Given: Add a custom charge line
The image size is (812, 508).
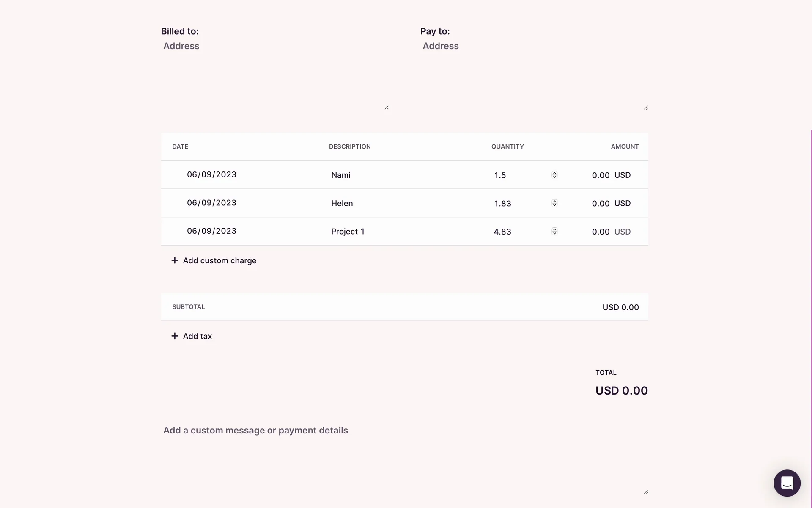Looking at the screenshot, I should (219, 261).
